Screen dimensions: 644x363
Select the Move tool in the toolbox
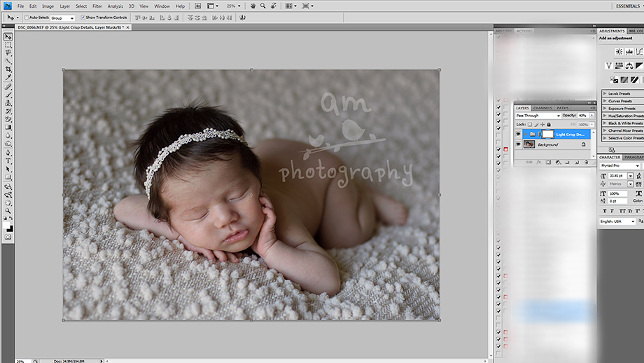(x=8, y=36)
